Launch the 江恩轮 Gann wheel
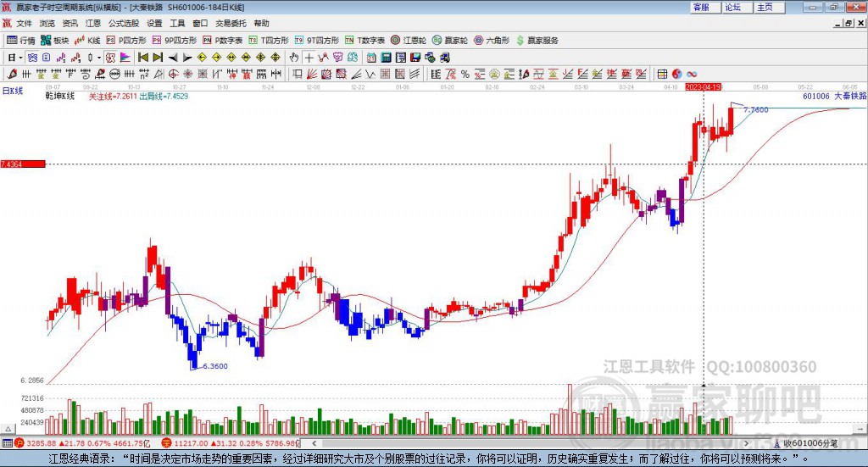This screenshot has width=868, height=467. [x=408, y=41]
